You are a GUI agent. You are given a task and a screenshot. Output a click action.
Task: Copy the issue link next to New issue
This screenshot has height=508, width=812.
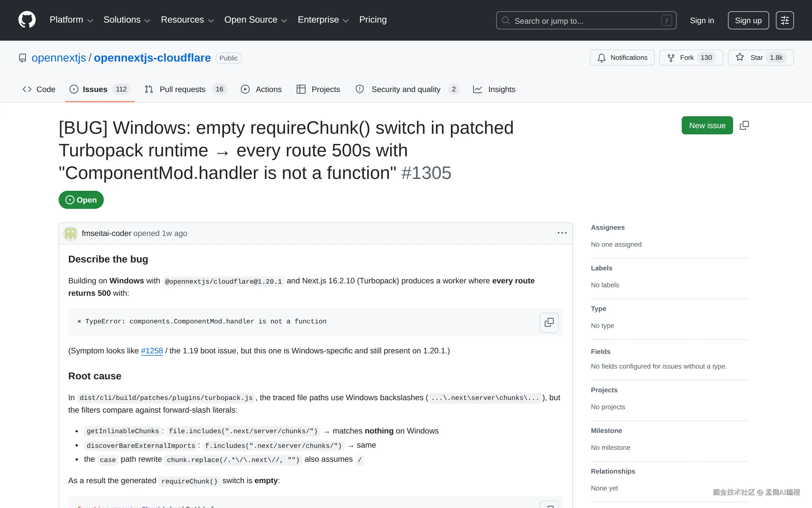coord(744,125)
